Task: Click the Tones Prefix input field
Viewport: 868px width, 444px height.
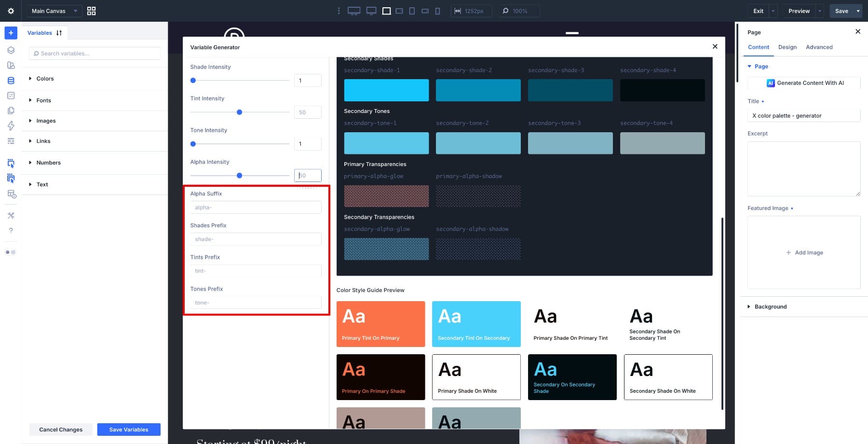Action: [256, 303]
